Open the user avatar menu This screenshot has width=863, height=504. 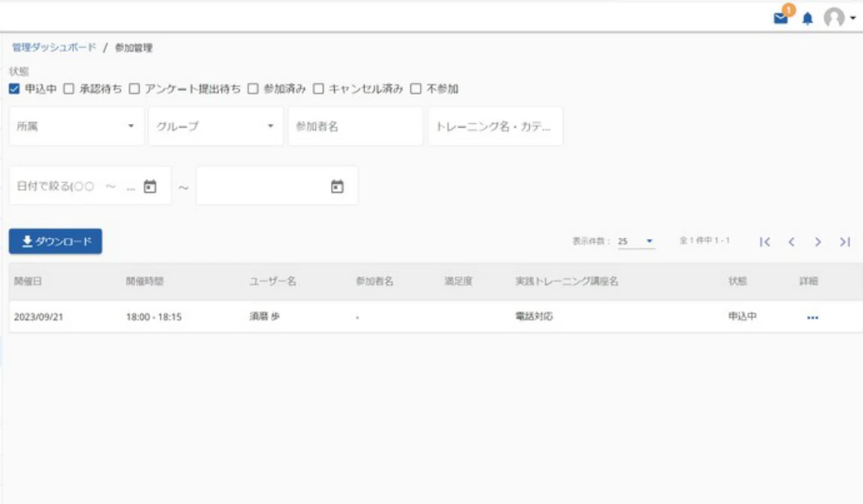click(834, 18)
